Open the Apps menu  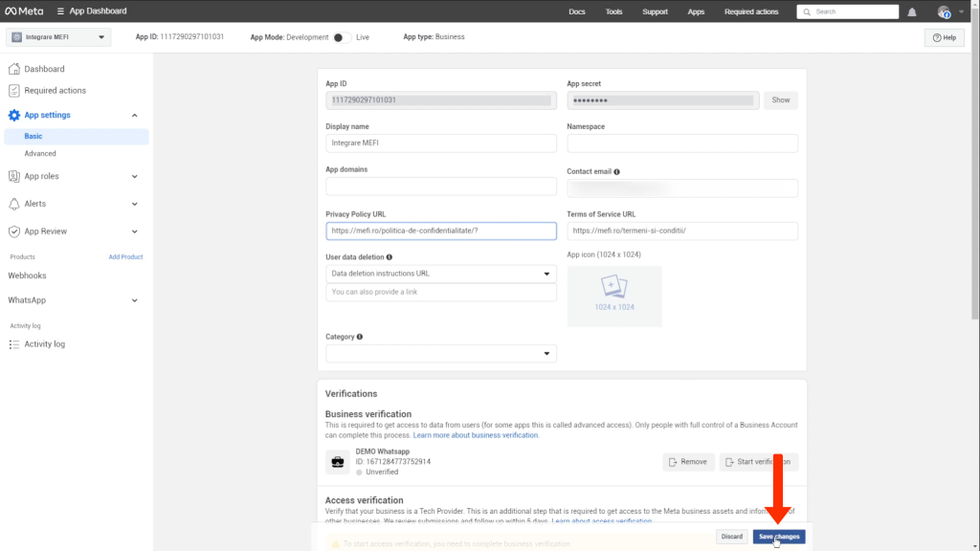[696, 11]
